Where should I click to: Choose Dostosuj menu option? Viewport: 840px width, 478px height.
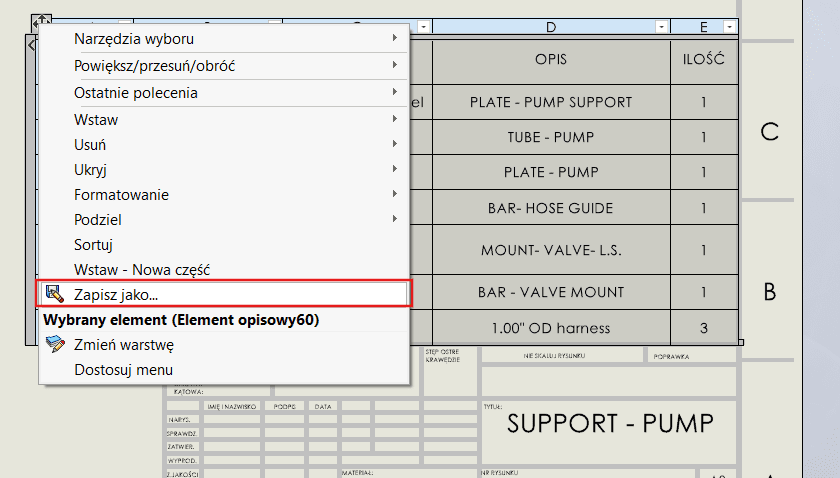(x=124, y=369)
